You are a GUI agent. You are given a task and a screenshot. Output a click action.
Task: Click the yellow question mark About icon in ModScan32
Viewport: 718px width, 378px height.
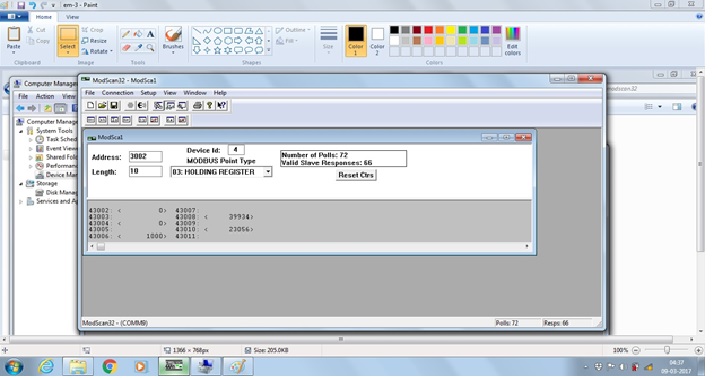[x=209, y=106]
